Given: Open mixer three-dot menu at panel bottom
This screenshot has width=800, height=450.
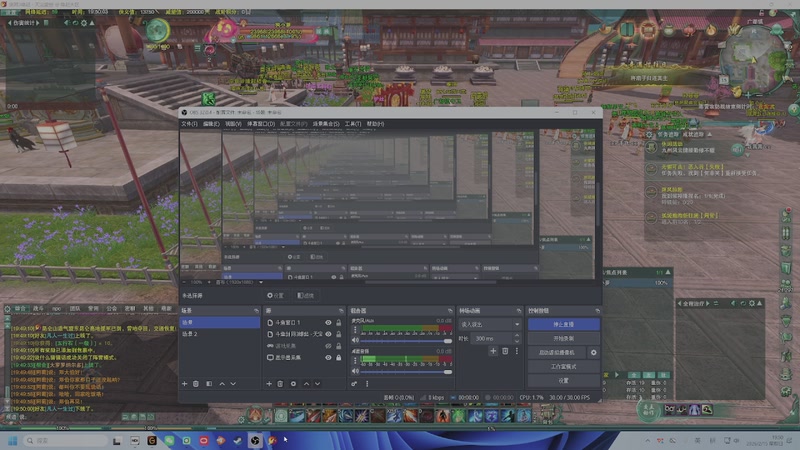Looking at the screenshot, I should (x=367, y=384).
